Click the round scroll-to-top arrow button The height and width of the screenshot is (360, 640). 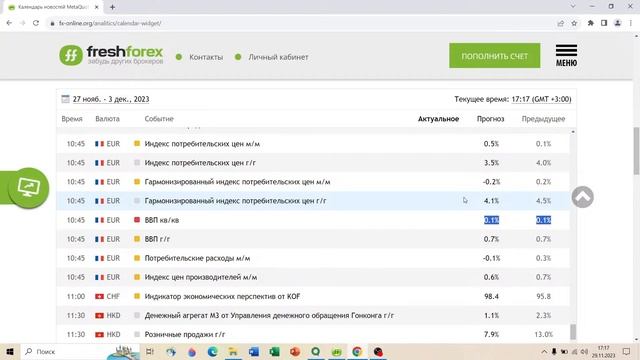tap(582, 197)
